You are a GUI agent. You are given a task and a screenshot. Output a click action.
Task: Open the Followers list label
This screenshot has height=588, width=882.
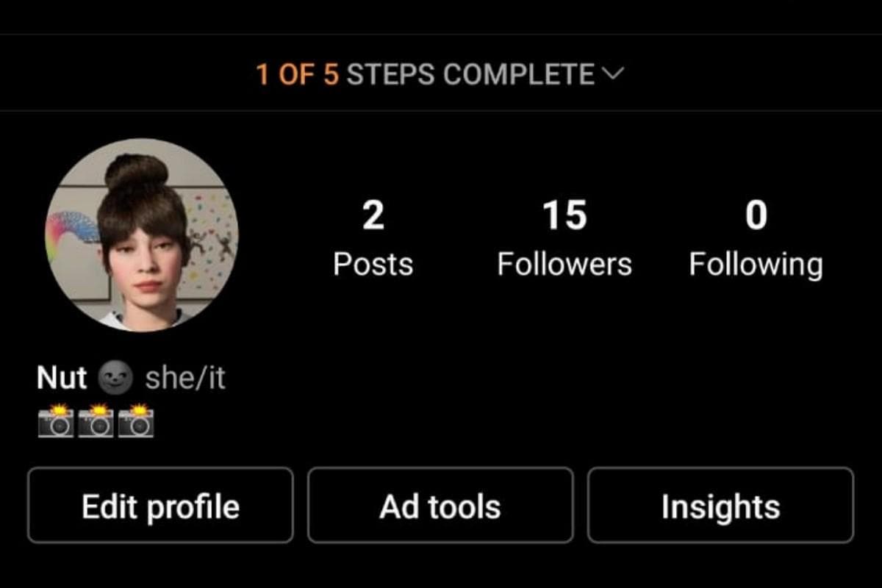pyautogui.click(x=564, y=264)
